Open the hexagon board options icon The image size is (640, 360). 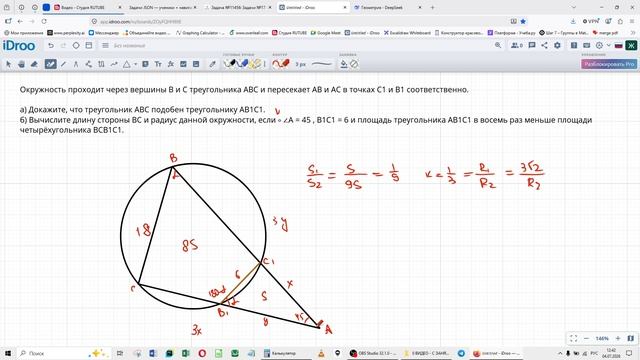point(76,46)
